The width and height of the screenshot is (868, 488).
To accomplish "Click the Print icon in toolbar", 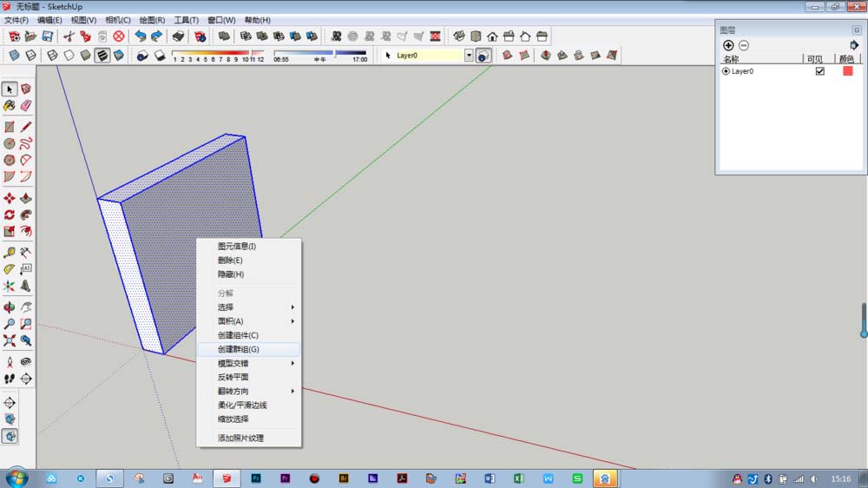I will (178, 36).
